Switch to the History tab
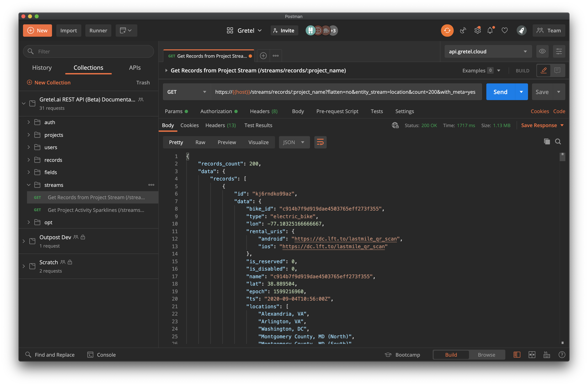The image size is (588, 386). click(x=42, y=68)
